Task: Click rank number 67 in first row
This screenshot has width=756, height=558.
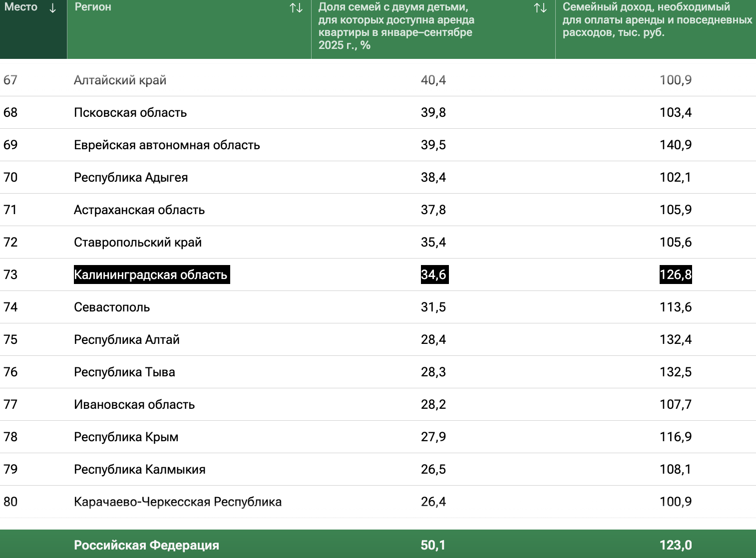Action: coord(10,80)
